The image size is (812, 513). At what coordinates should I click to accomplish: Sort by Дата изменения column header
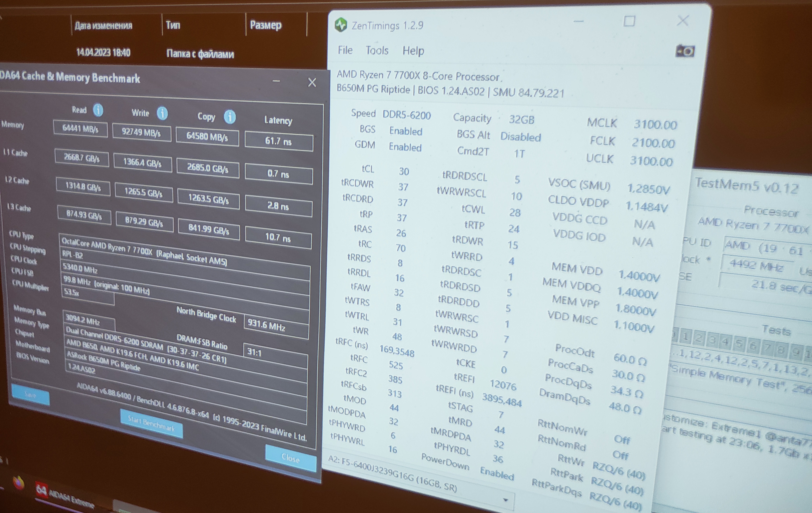(x=103, y=26)
